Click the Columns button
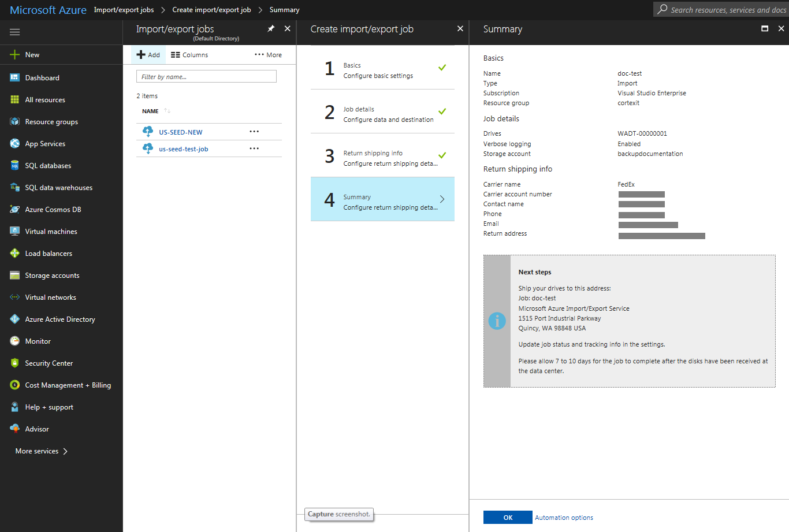This screenshot has height=532, width=789. [x=189, y=55]
